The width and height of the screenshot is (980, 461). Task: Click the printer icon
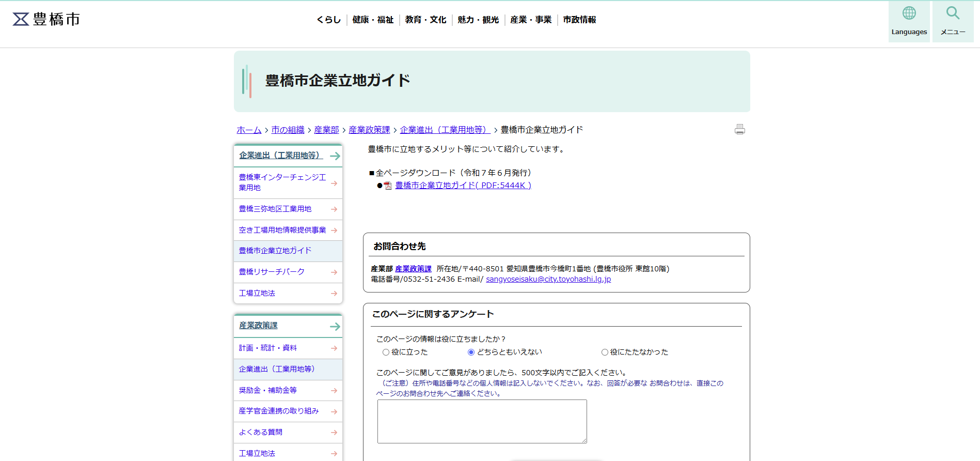click(740, 129)
